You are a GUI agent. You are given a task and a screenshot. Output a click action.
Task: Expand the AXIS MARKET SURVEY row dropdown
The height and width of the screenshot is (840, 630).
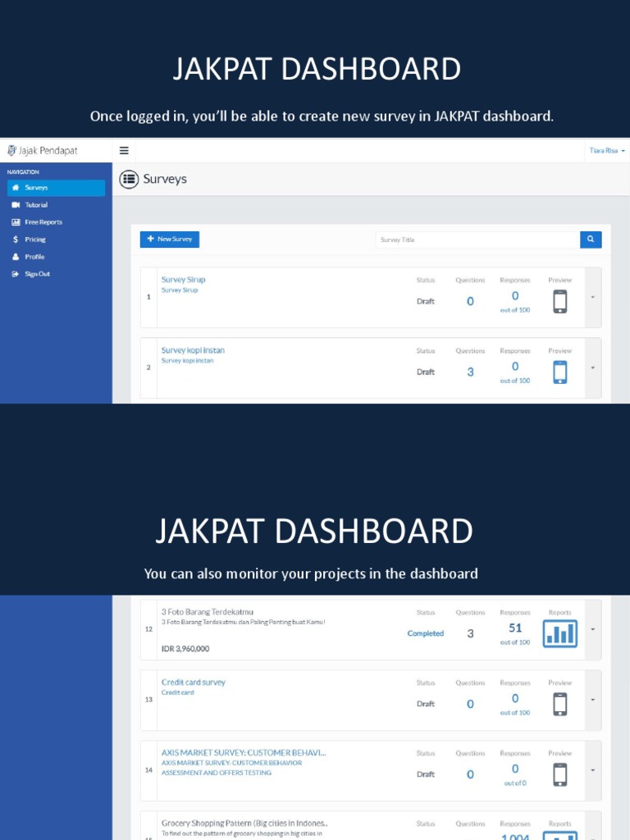coord(593,770)
